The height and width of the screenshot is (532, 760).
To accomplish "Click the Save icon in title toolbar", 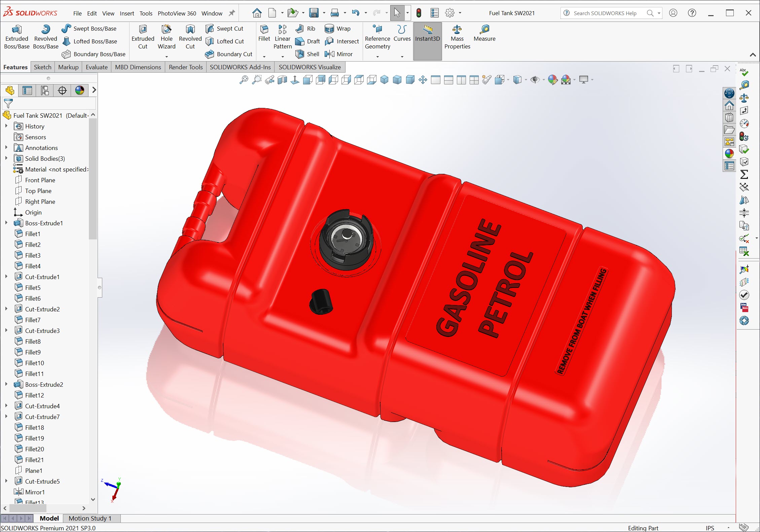I will [x=314, y=13].
